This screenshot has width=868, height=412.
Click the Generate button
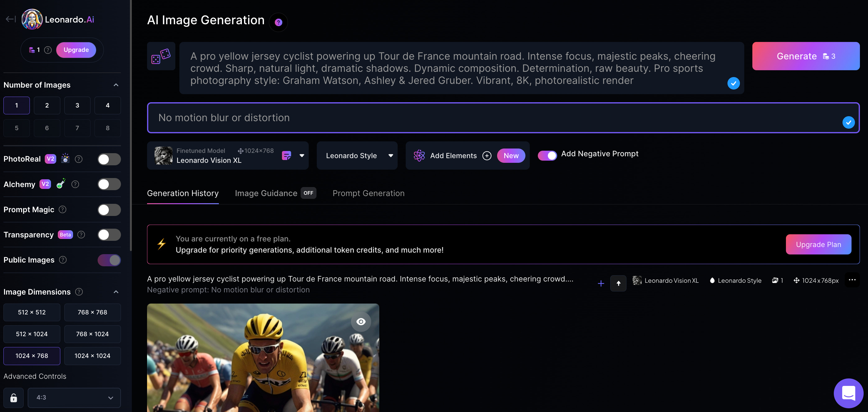coord(806,56)
